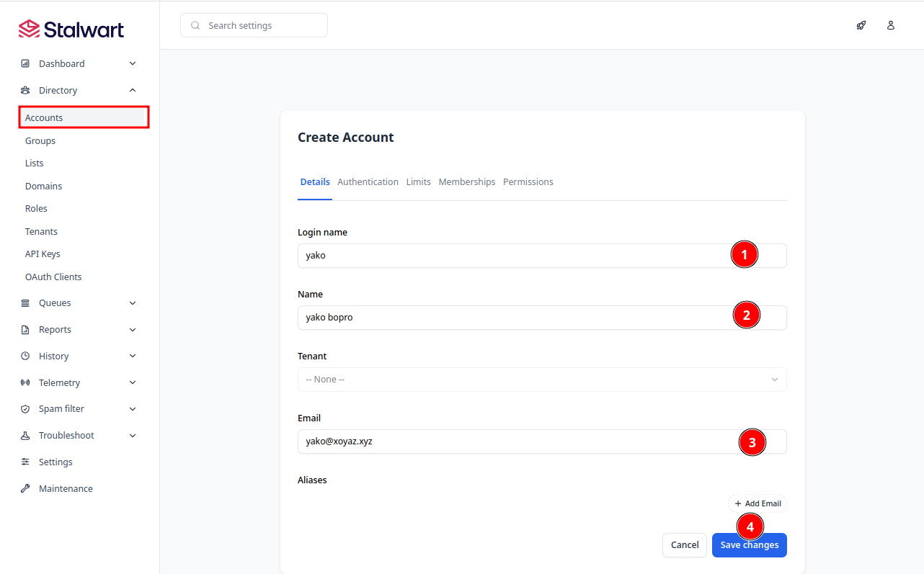Open the user profile icon menu
Screen dimensions: 924x574
[891, 25]
